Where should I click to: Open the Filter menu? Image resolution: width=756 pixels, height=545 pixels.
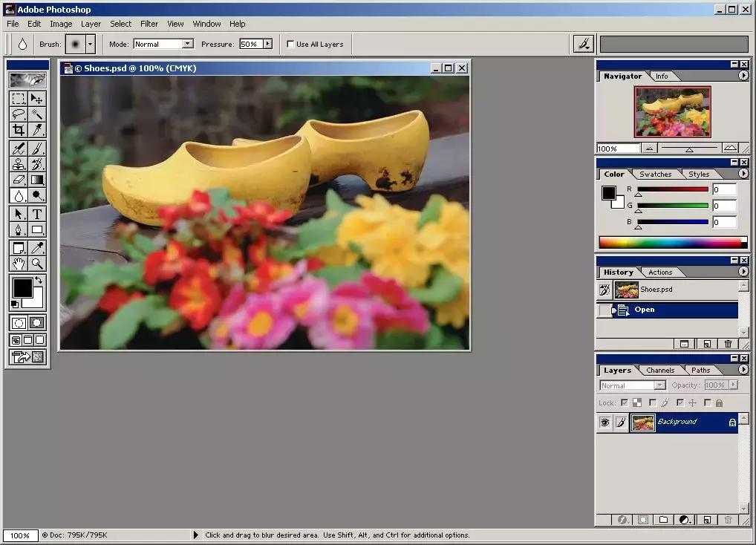pyautogui.click(x=149, y=24)
